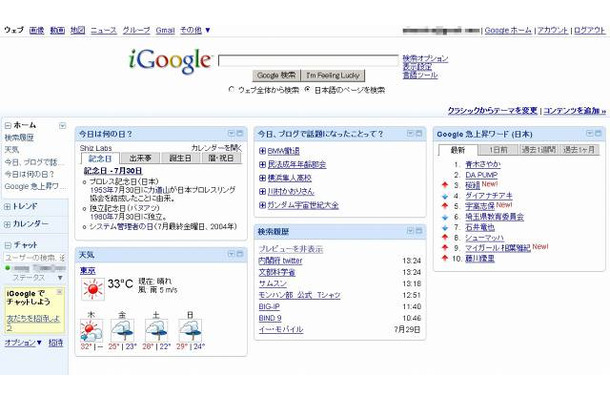This screenshot has height=400, width=610.
Task: Switch to the 出来事 tab
Action: [x=140, y=158]
